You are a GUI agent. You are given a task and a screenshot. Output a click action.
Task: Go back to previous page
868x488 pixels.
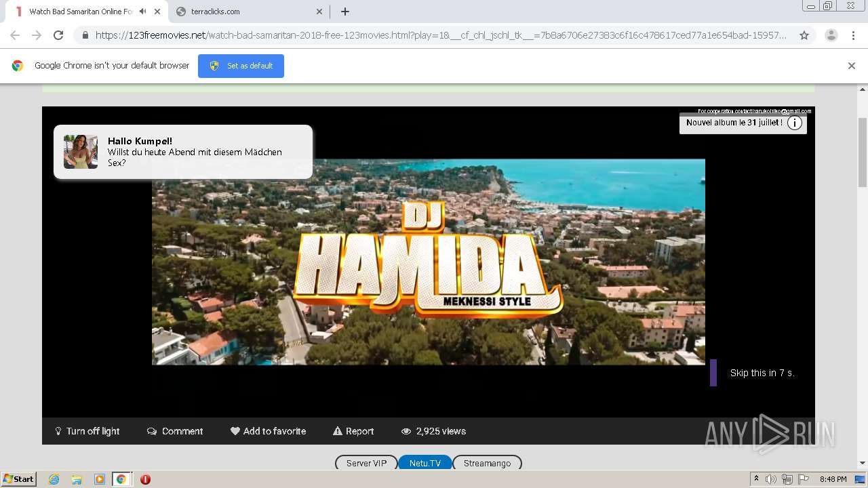click(15, 35)
